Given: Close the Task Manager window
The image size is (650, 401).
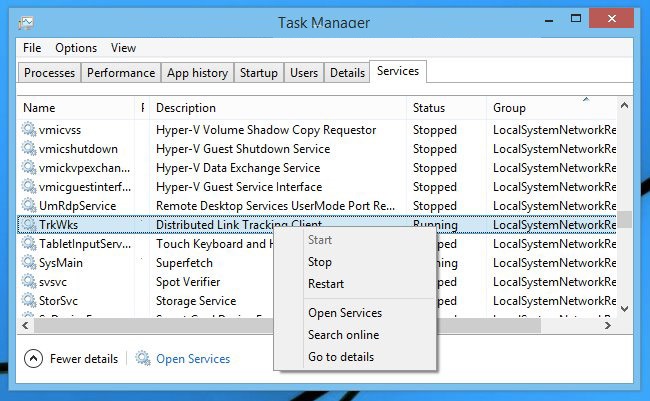Looking at the screenshot, I should 611,18.
